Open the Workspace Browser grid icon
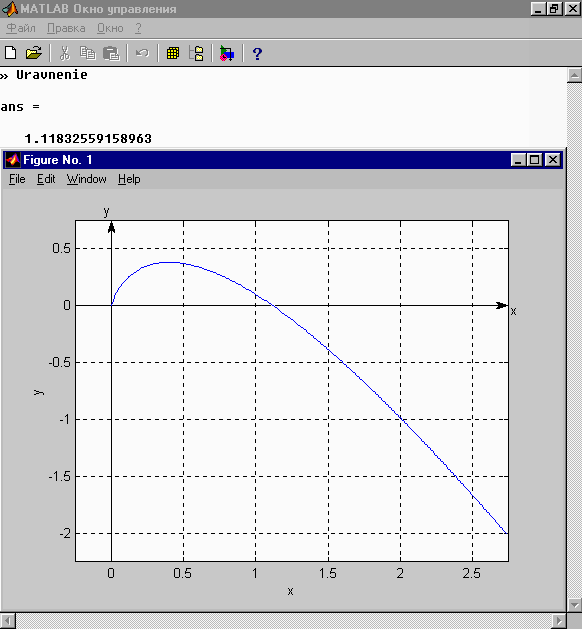This screenshot has height=629, width=582. coord(173,53)
